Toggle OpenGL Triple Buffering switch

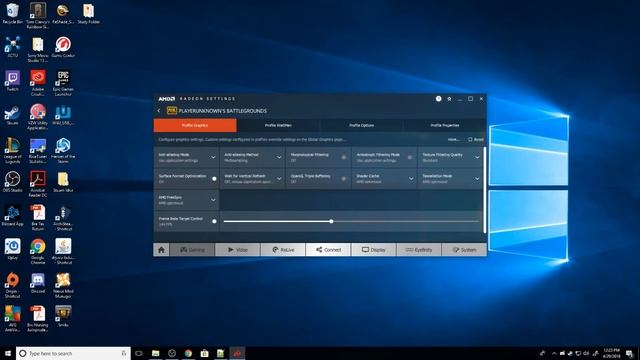click(x=344, y=179)
